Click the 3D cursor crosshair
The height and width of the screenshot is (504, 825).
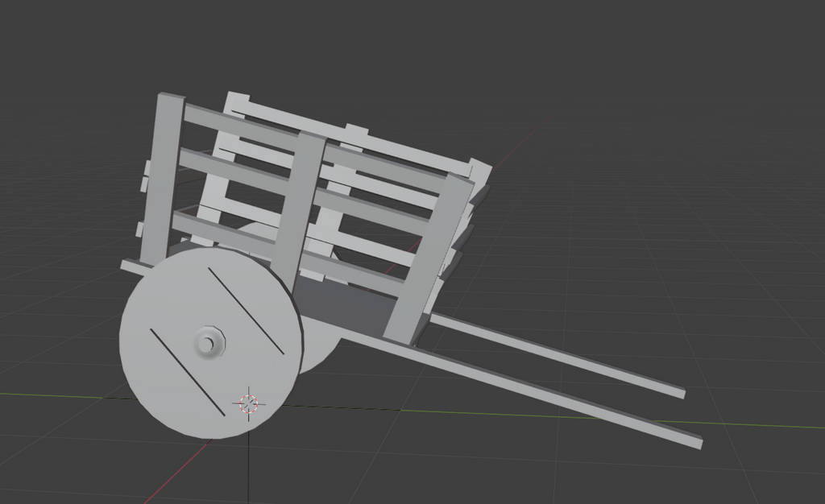point(249,403)
